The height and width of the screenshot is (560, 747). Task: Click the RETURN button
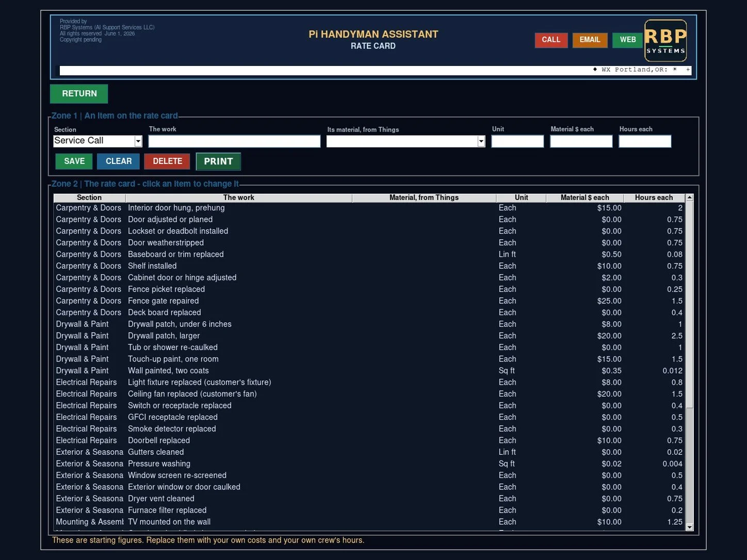(x=79, y=93)
